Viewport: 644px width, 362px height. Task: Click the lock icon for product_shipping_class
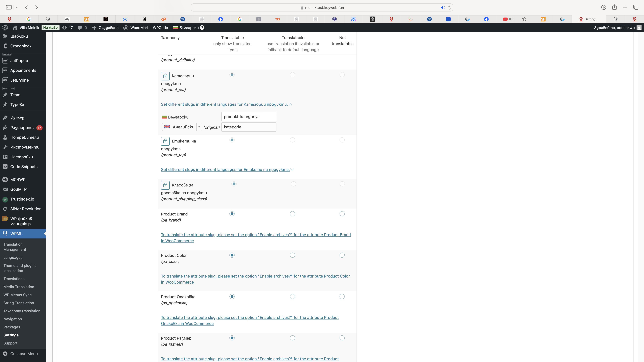(165, 185)
